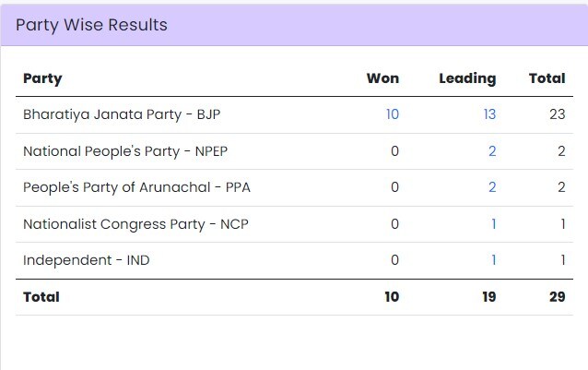Viewport: 588px width, 370px height.
Task: Select People's Party of Arunachal - PPA
Action: point(136,187)
